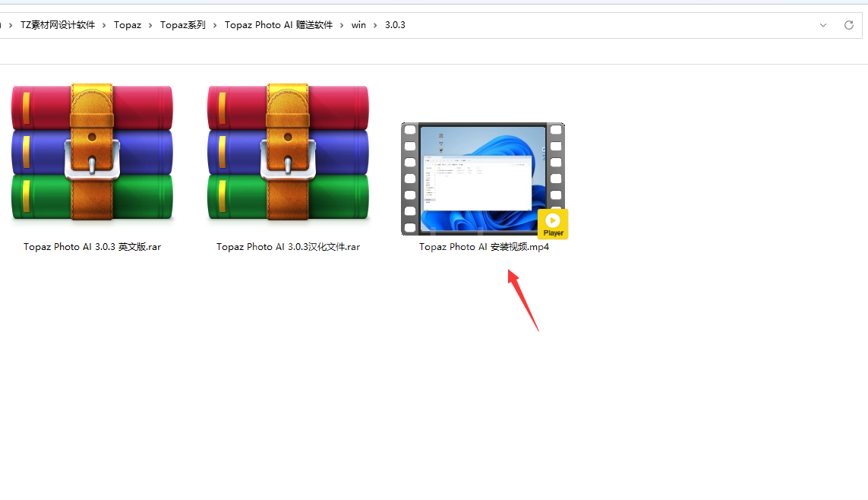Image resolution: width=868 pixels, height=500 pixels.
Task: Expand the chevron after TZ素材网设计软件
Action: (x=104, y=26)
